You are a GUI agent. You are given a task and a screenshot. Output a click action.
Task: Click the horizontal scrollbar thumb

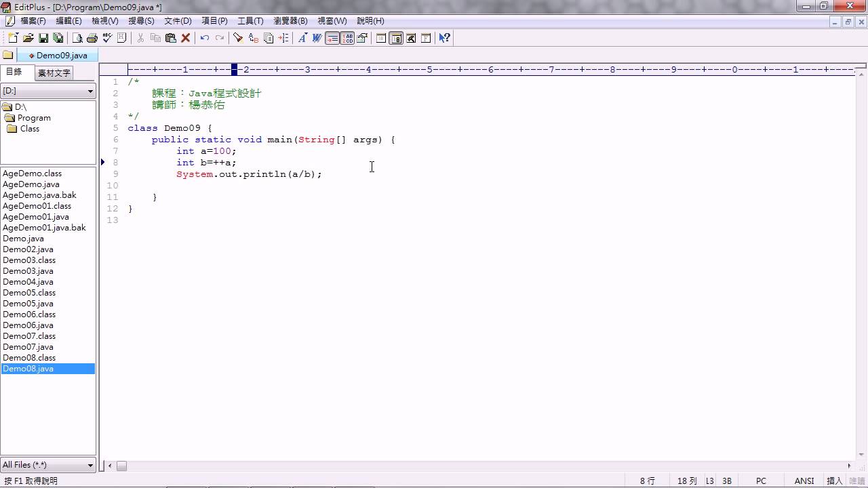pos(121,466)
